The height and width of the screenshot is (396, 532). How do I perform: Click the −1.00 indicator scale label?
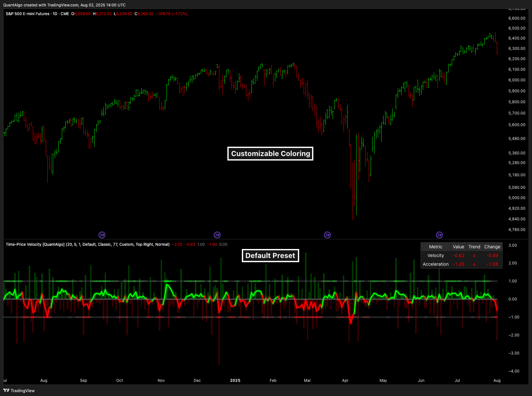514,317
